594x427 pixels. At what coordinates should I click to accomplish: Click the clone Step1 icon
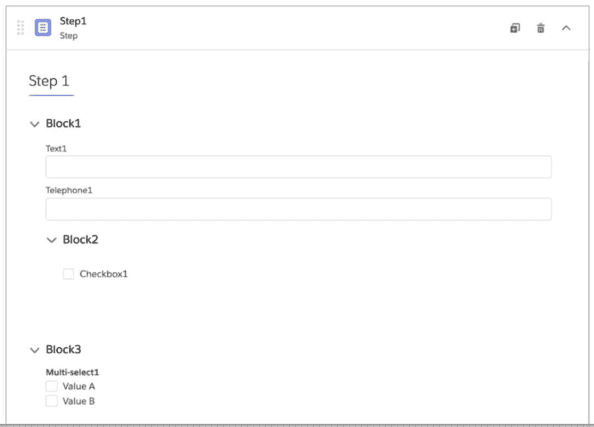coord(515,28)
